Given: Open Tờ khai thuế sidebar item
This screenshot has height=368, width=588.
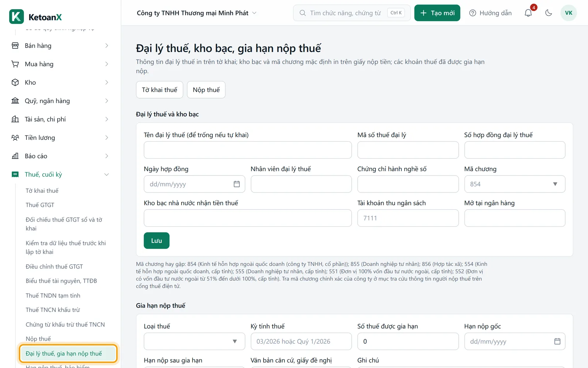Looking at the screenshot, I should (x=42, y=191).
